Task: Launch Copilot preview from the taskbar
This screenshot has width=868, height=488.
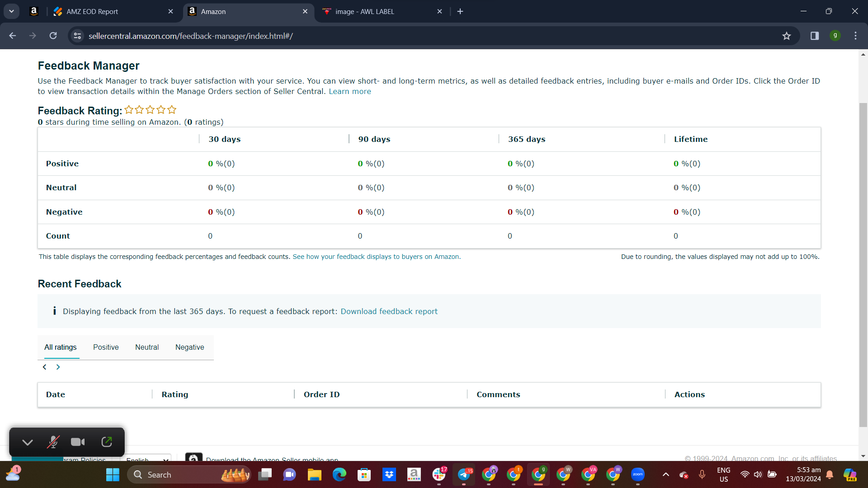Action: (x=850, y=474)
